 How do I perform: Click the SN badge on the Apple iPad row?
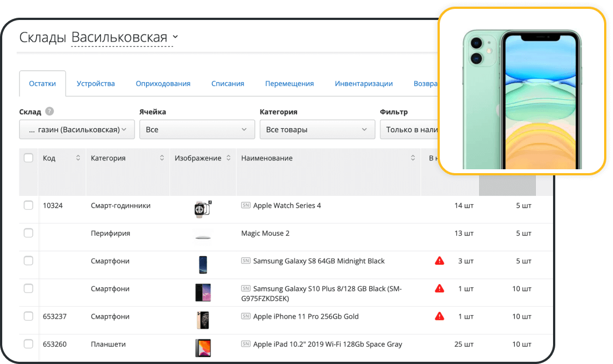click(246, 344)
